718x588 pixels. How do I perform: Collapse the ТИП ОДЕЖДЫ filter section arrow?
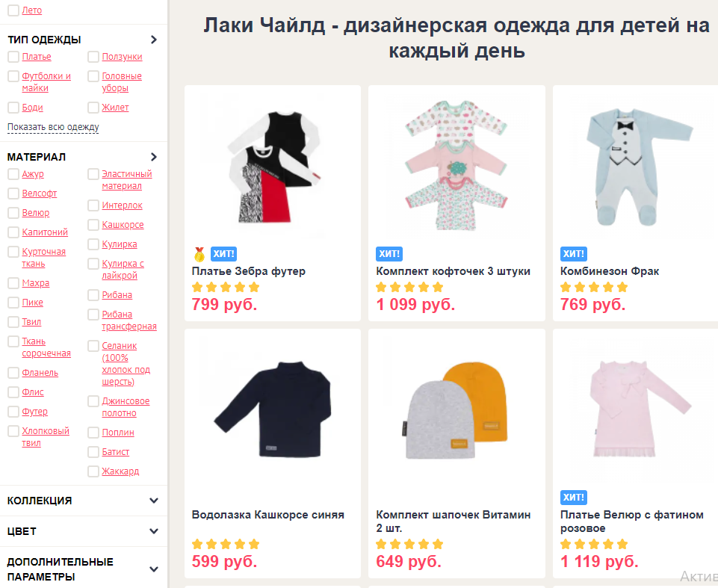(154, 40)
